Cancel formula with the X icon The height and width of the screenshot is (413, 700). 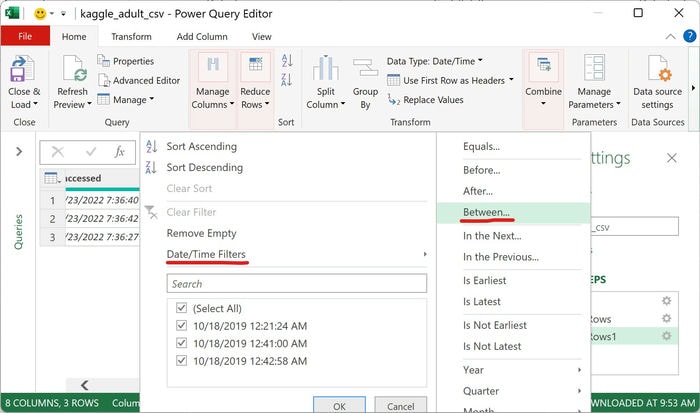pyautogui.click(x=58, y=152)
